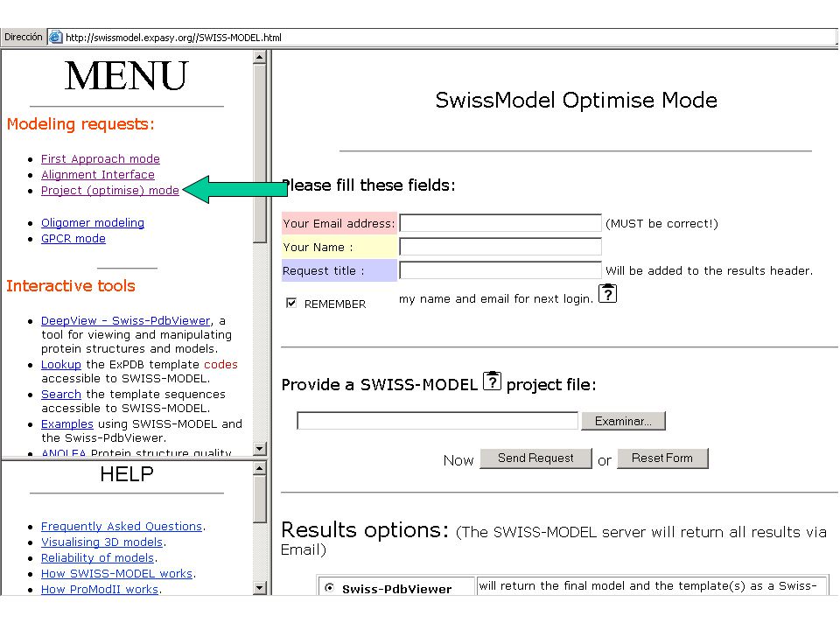Click the Internet Explorer page icon in address bar
Viewport: 840px width, 630px height.
(55, 37)
